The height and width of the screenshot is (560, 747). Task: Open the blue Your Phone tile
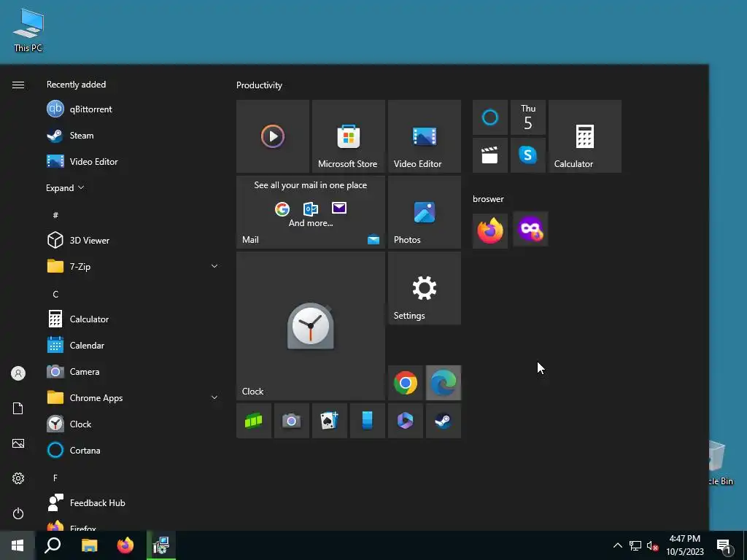point(368,421)
